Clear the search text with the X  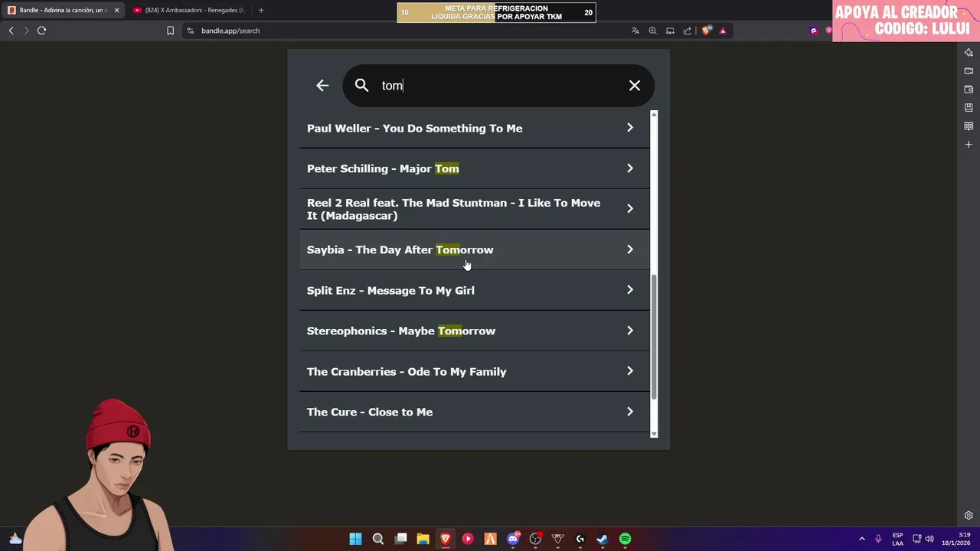(x=635, y=86)
